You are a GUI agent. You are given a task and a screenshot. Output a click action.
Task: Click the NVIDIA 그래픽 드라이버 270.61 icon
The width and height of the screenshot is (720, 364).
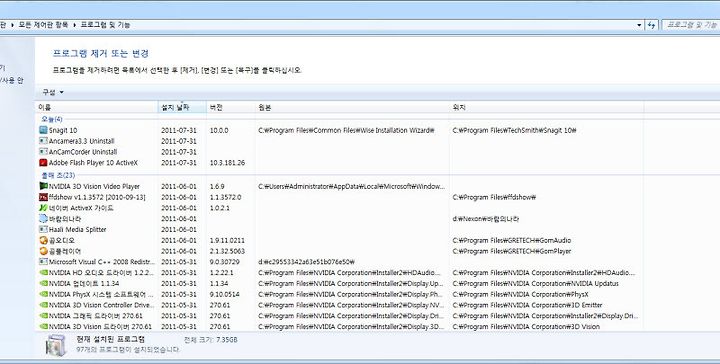point(43,316)
